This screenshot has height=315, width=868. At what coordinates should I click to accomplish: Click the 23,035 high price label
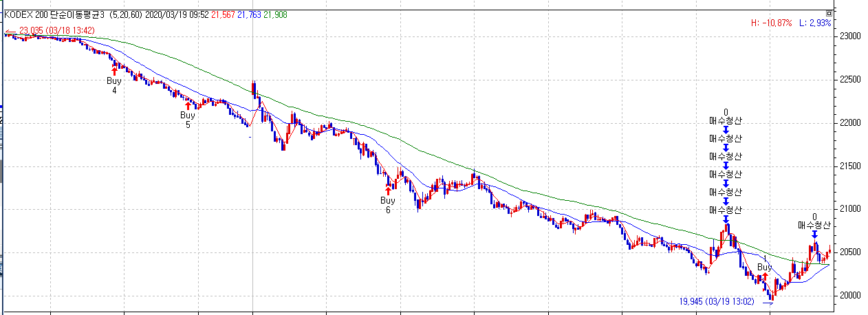click(31, 30)
